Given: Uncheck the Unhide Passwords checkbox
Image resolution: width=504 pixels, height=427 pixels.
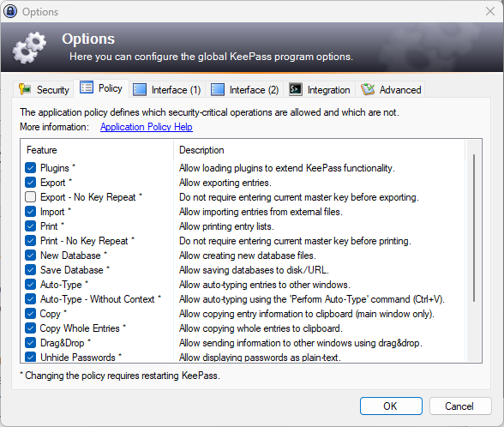Looking at the screenshot, I should 30,357.
